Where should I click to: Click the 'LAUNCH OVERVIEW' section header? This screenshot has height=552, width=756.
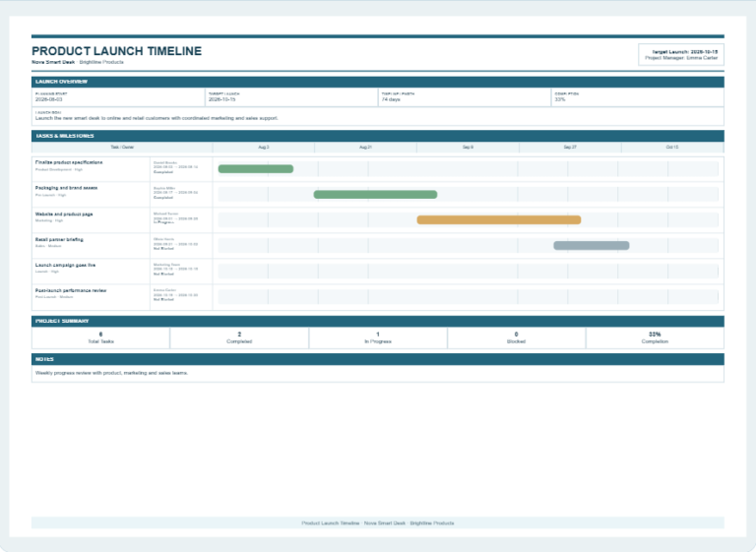(378, 82)
